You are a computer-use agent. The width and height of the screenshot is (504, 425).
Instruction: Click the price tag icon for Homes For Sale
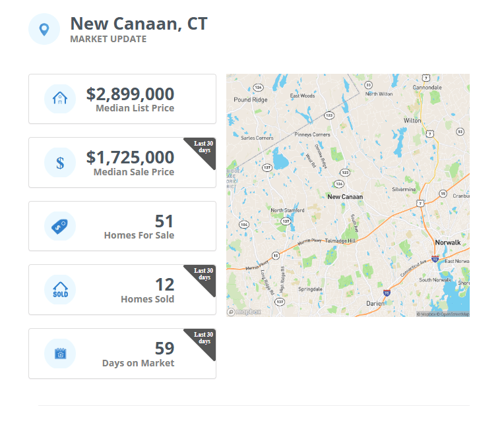coord(60,226)
